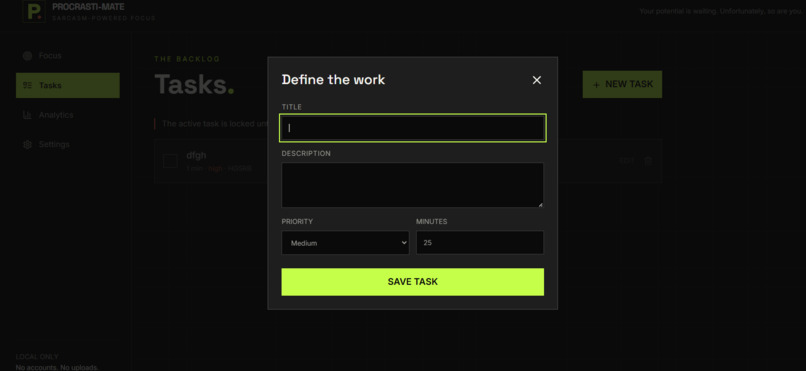Open Settings in the sidebar
The width and height of the screenshot is (806, 371).
pos(68,144)
